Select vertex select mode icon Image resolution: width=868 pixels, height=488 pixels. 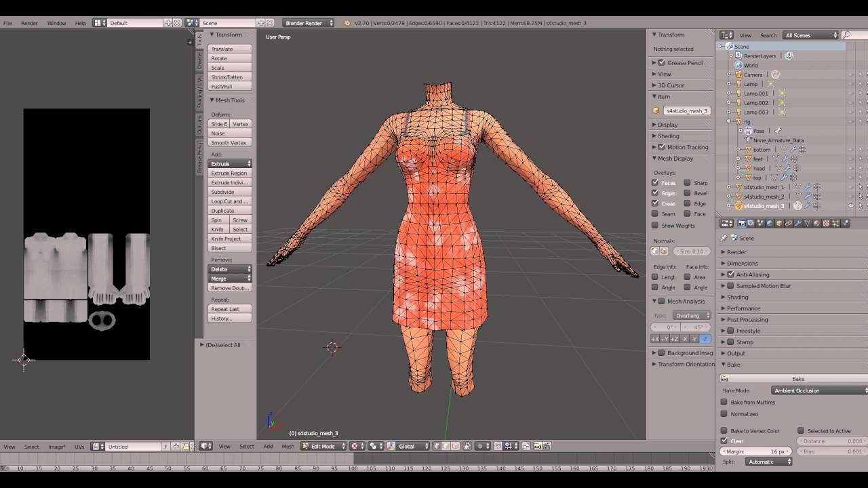click(x=437, y=446)
